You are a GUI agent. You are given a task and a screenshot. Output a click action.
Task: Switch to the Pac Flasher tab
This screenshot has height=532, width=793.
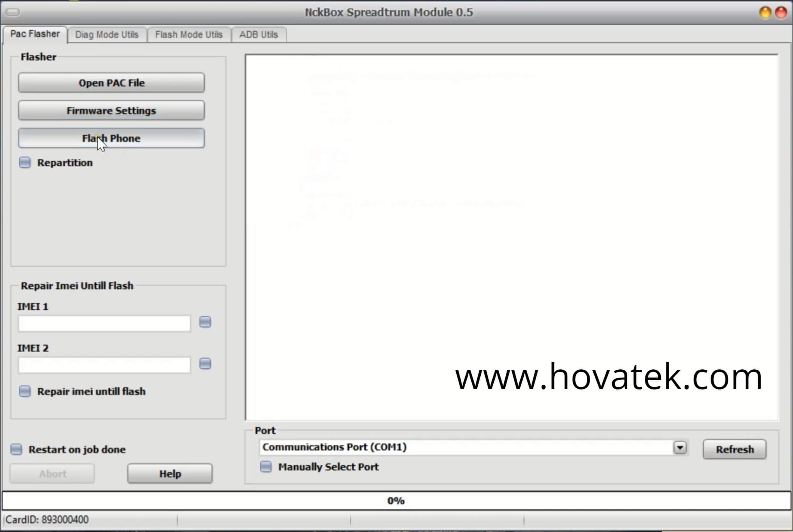pyautogui.click(x=35, y=34)
